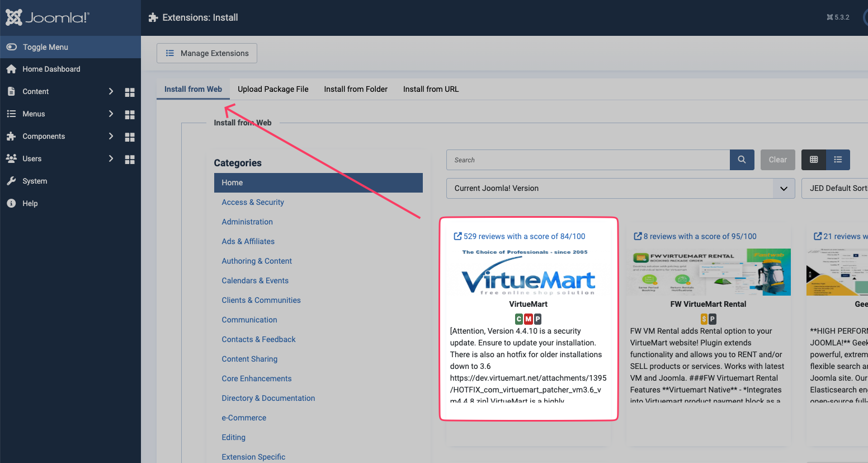Open the Home Dashboard from the sidebar
Viewport: 868px width, 463px height.
click(x=51, y=69)
